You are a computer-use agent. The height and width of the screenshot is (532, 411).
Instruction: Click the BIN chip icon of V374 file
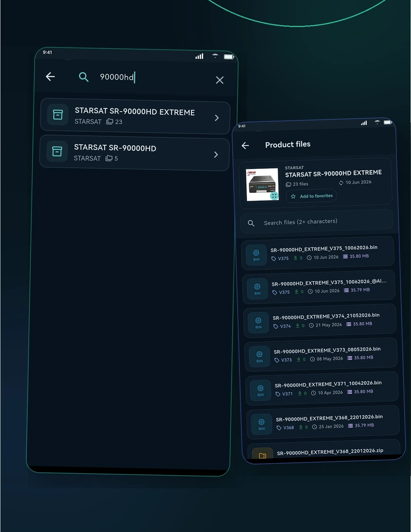(258, 323)
